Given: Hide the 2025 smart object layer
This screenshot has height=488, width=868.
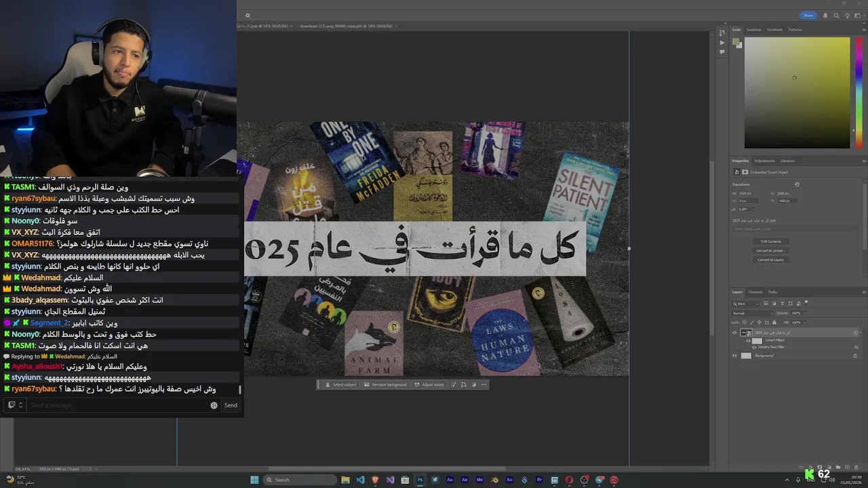Looking at the screenshot, I should coord(734,333).
